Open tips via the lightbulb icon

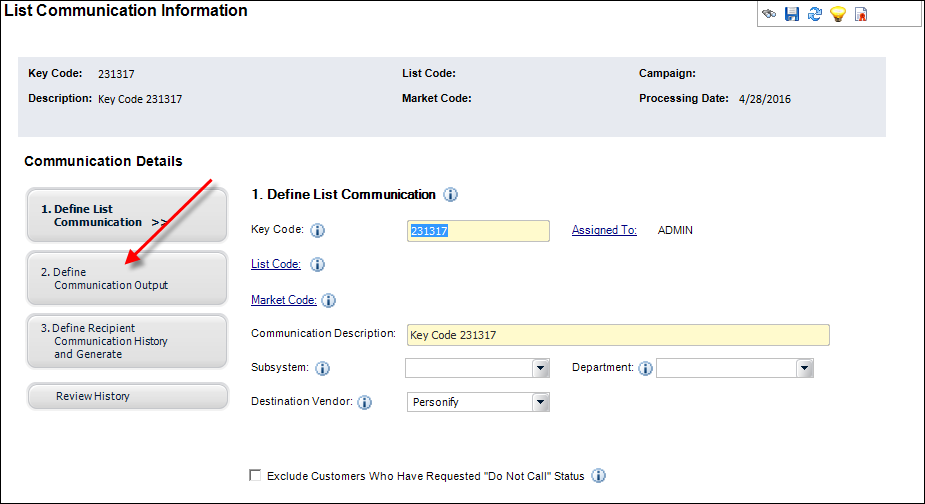click(838, 14)
